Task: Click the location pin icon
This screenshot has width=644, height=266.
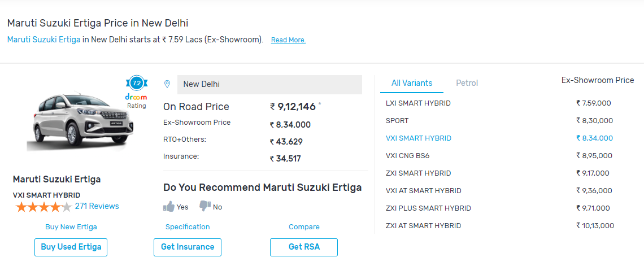Action: coord(167,84)
